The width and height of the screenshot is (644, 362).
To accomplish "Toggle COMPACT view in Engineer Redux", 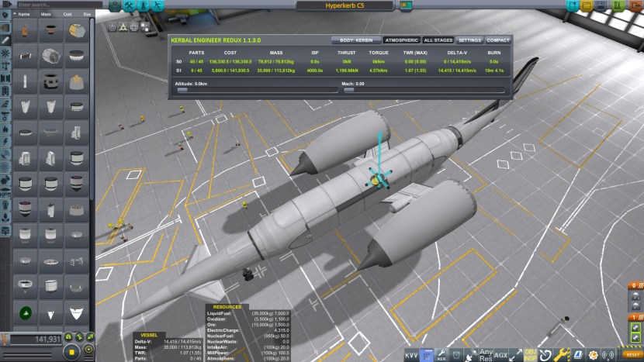I will tap(497, 40).
